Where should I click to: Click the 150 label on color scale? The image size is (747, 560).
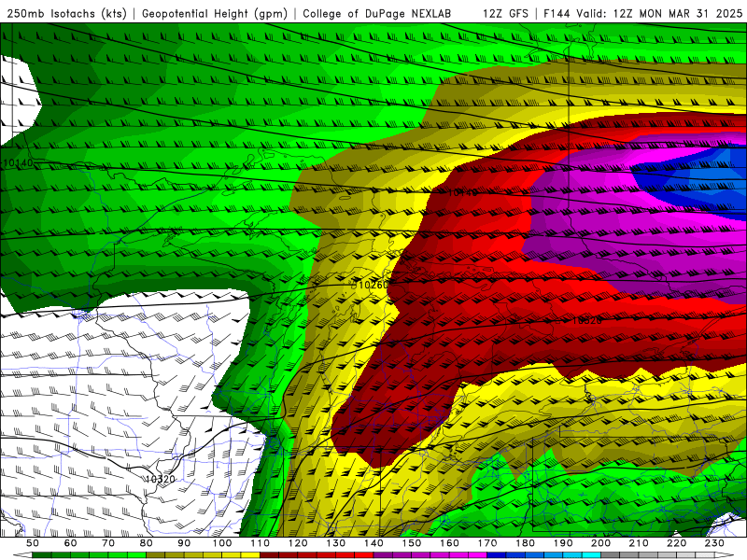[x=412, y=543]
